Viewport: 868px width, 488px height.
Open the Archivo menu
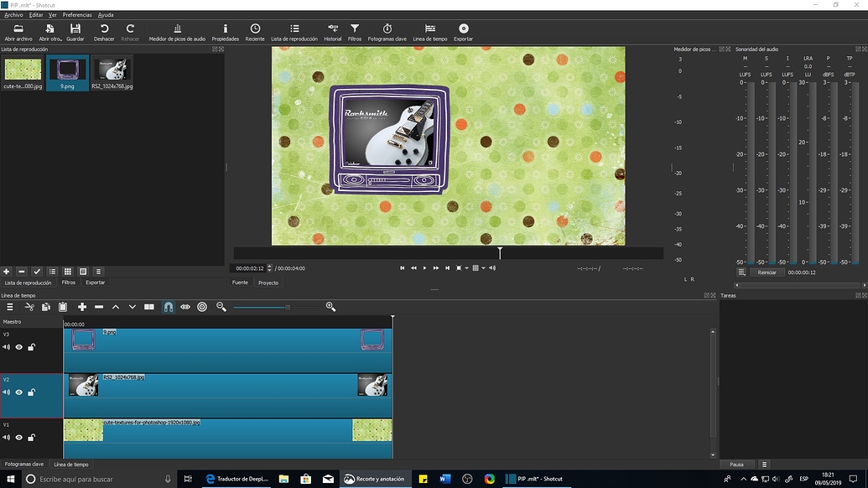pyautogui.click(x=13, y=15)
